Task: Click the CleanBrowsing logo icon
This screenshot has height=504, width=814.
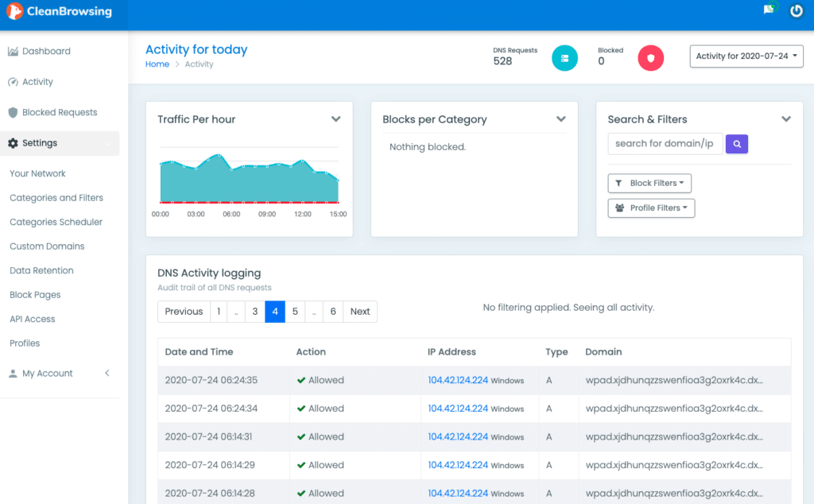Action: (x=14, y=11)
